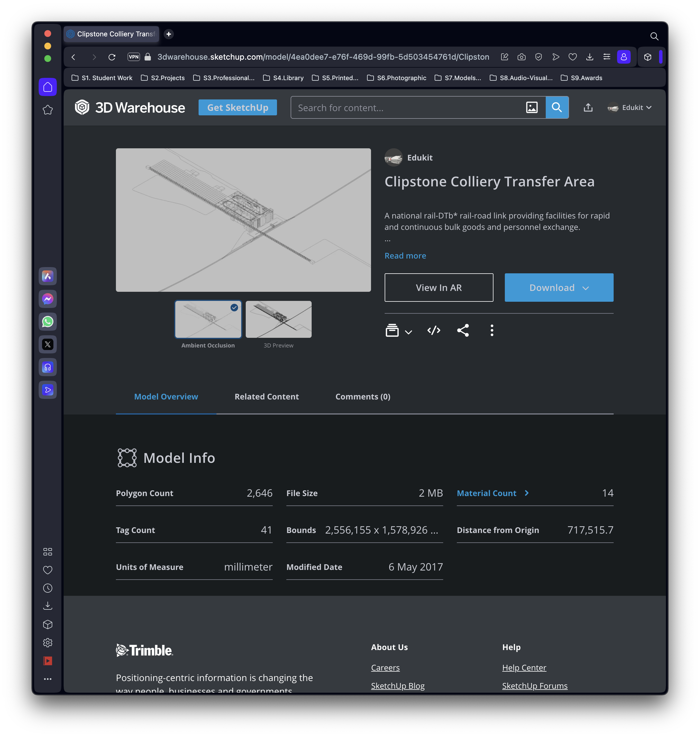Screen dimensions: 700x737
Task: Expand the Download dropdown button
Action: (559, 287)
